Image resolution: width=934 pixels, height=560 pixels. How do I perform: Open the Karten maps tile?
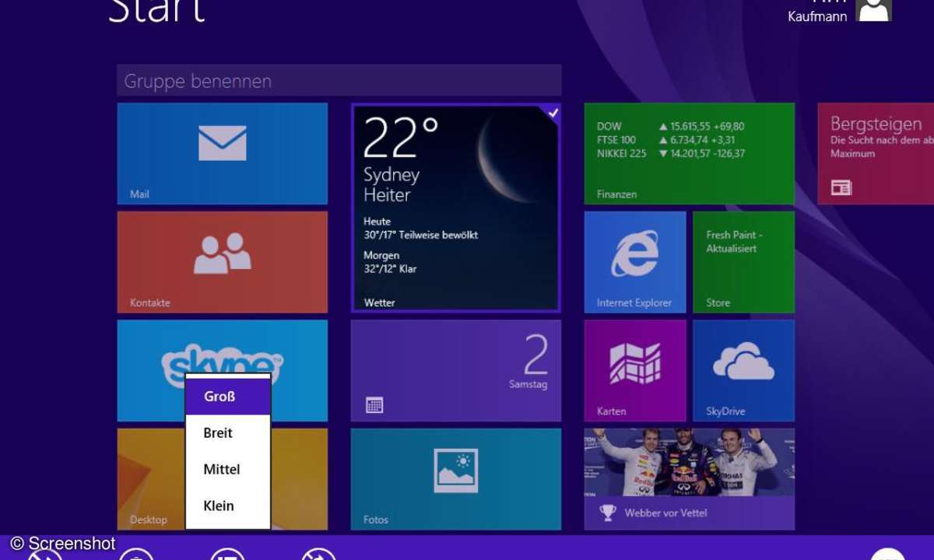pos(635,370)
